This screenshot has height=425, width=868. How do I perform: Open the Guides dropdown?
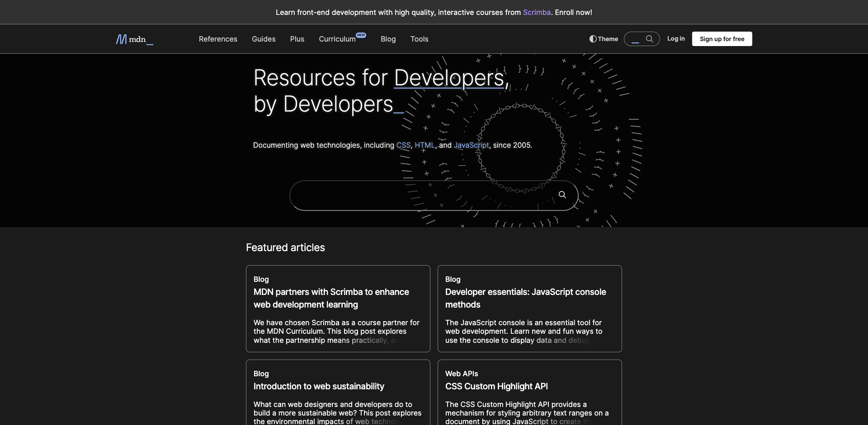click(x=264, y=39)
